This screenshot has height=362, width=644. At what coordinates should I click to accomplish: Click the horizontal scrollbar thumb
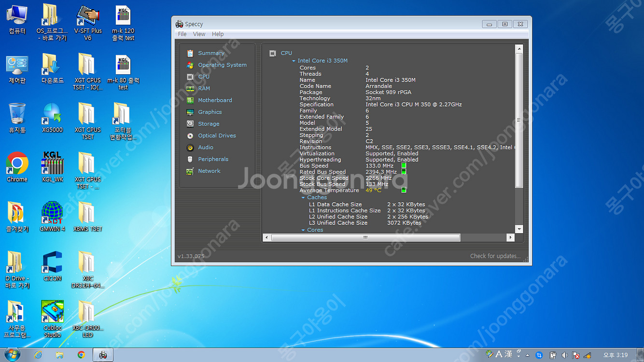[365, 237]
